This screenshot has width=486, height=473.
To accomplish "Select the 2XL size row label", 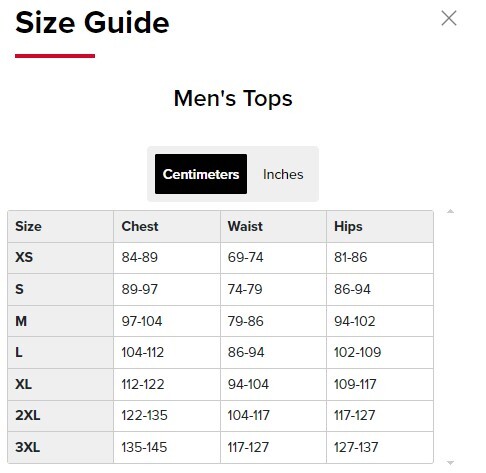I will point(28,416).
